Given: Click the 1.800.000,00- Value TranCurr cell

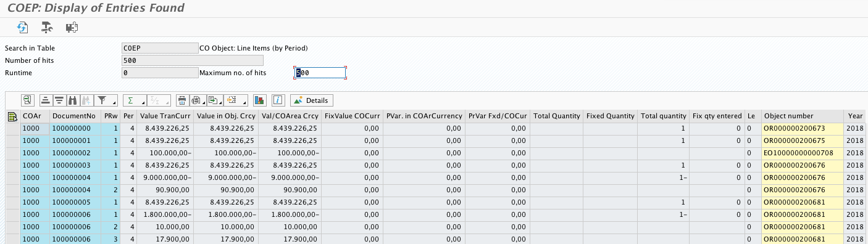Looking at the screenshot, I should click(165, 214).
